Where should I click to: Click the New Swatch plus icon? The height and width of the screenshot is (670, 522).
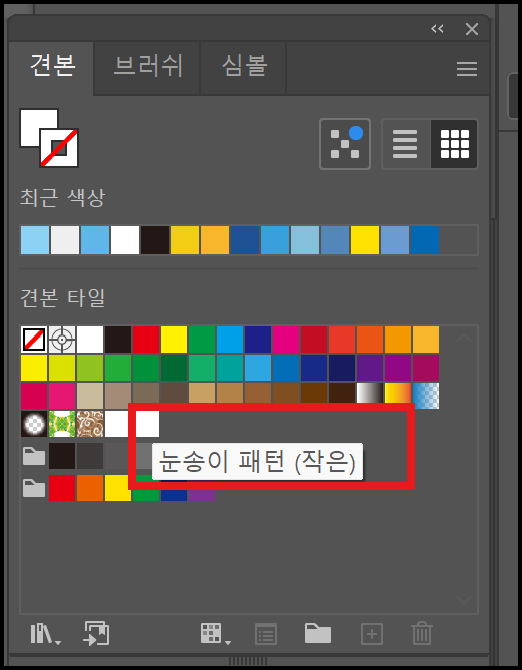[x=372, y=634]
